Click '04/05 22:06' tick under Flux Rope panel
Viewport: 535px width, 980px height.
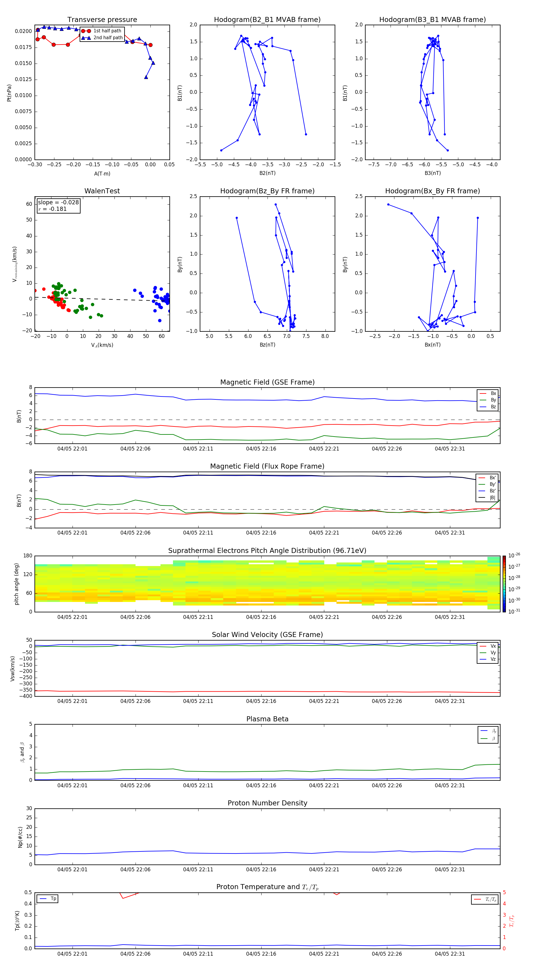pos(135,533)
